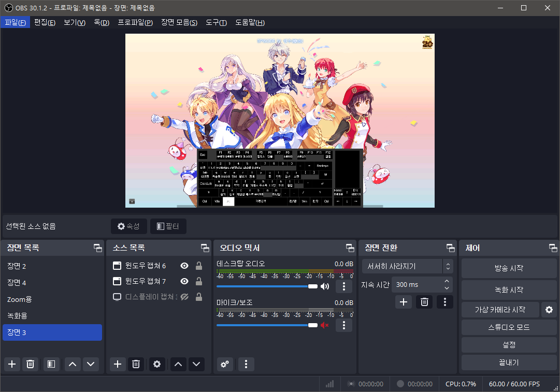Unmute 마이크/보조 speaker icon

click(325, 325)
